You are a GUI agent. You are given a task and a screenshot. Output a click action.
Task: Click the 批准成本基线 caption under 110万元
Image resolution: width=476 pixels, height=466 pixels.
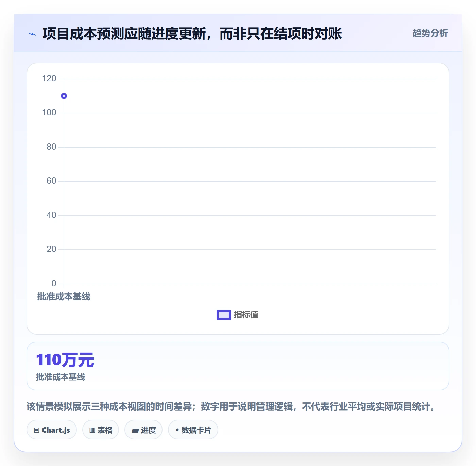click(61, 377)
